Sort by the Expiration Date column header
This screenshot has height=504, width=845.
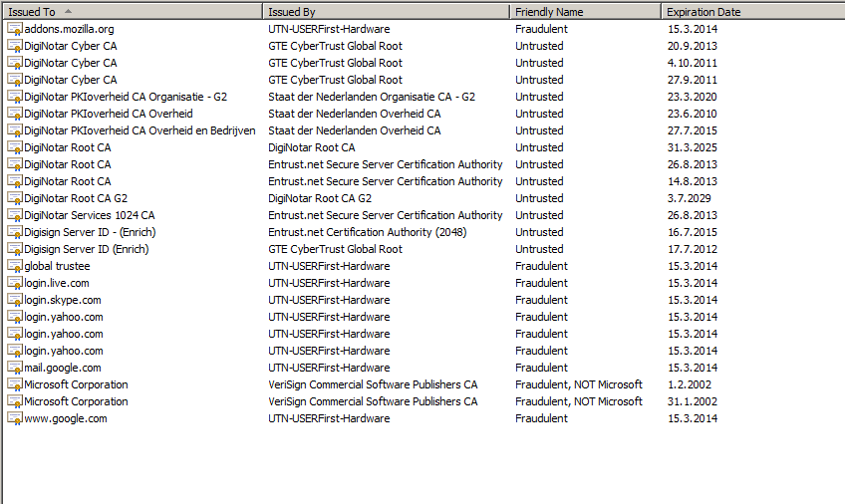751,12
